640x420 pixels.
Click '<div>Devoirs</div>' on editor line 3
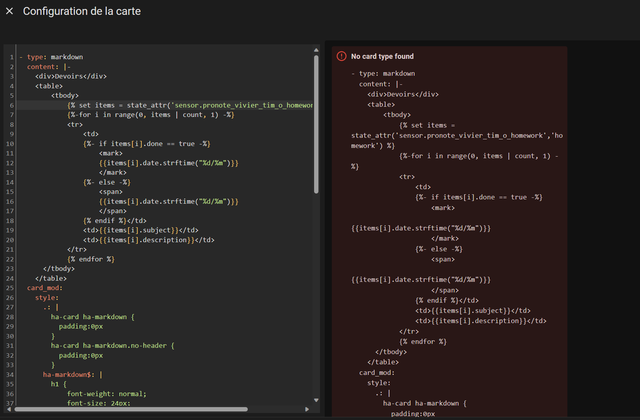[71, 76]
